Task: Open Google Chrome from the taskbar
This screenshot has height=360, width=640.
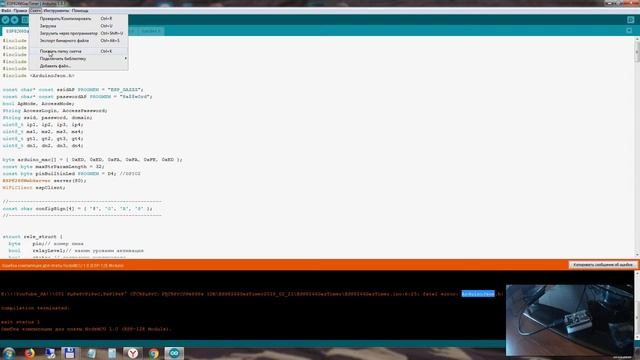Action: (153, 353)
